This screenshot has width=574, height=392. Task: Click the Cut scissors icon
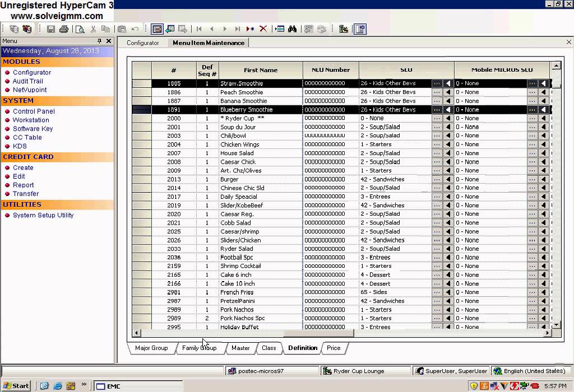pyautogui.click(x=93, y=29)
